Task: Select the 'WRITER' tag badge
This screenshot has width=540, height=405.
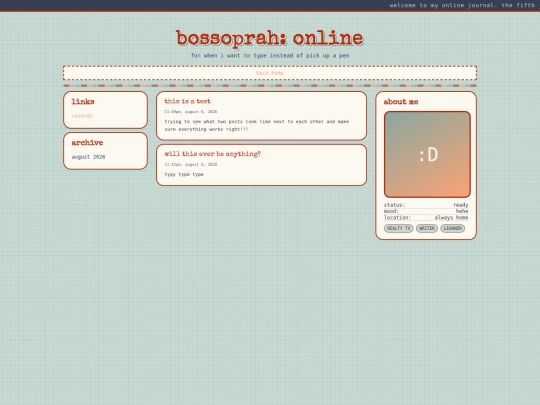Action: click(427, 228)
